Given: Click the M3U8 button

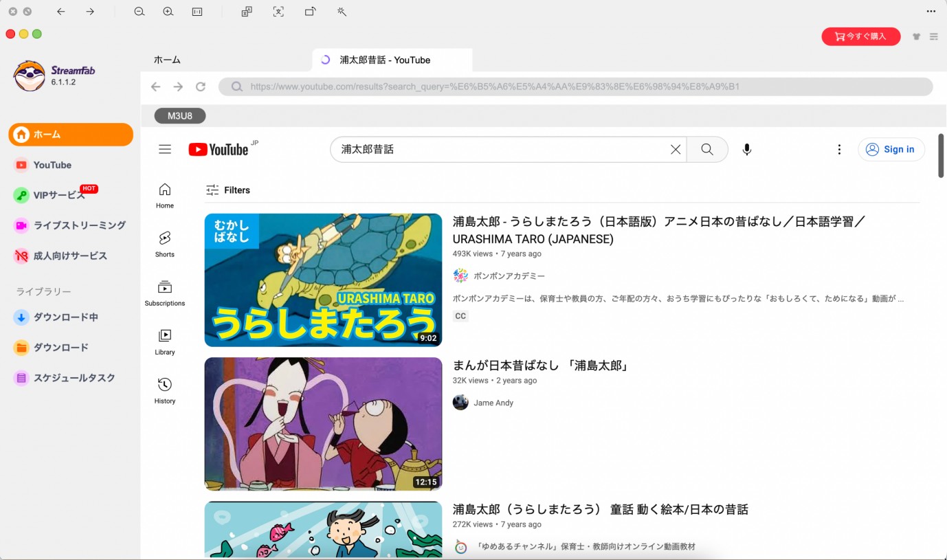Looking at the screenshot, I should [x=180, y=116].
